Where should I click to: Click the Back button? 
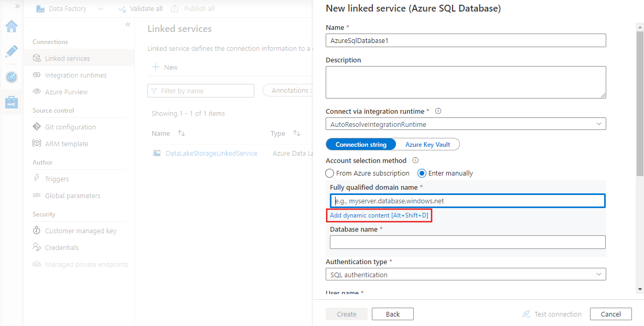tap(392, 313)
